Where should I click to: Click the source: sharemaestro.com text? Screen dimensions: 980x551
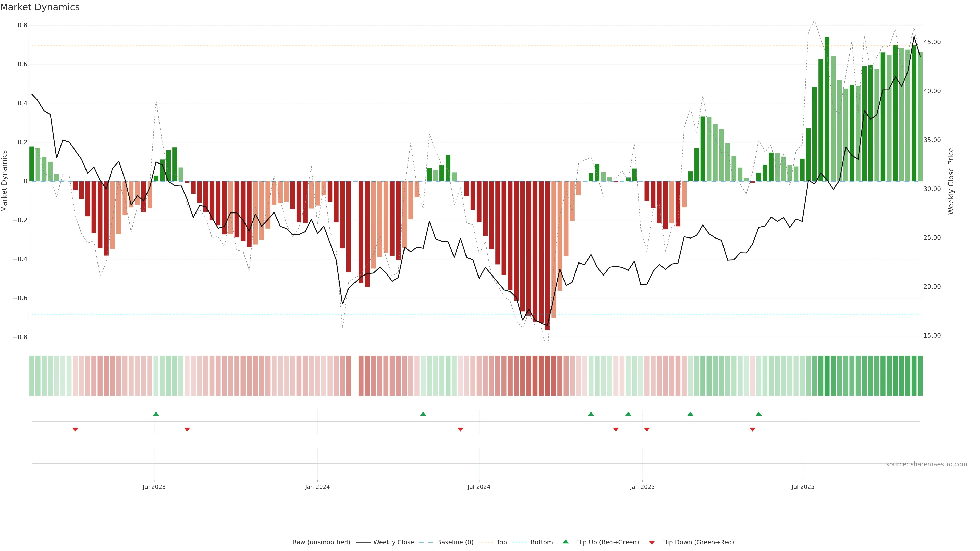pos(926,464)
